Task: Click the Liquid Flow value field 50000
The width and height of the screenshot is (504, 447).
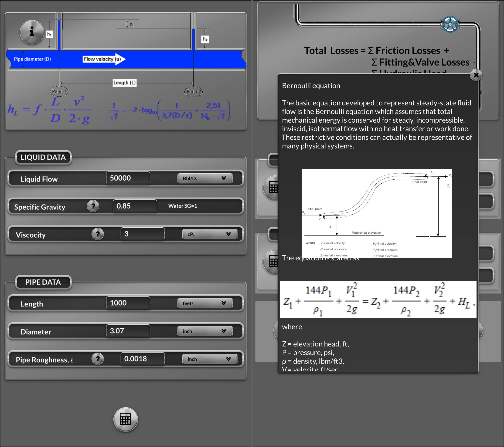Action: point(128,178)
